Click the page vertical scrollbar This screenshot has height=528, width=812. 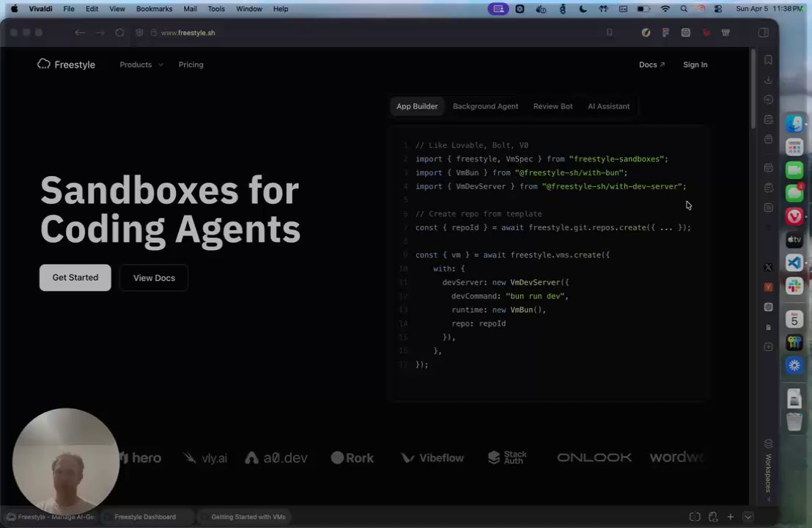[x=753, y=88]
